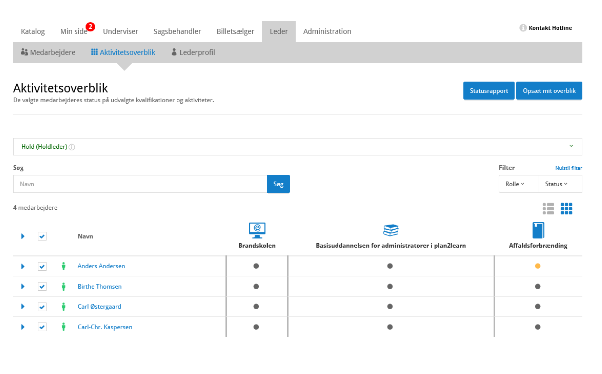The image size is (602, 374).
Task: Click Birthe Thomsen's Basisuddannelsen status dot
Action: [390, 286]
